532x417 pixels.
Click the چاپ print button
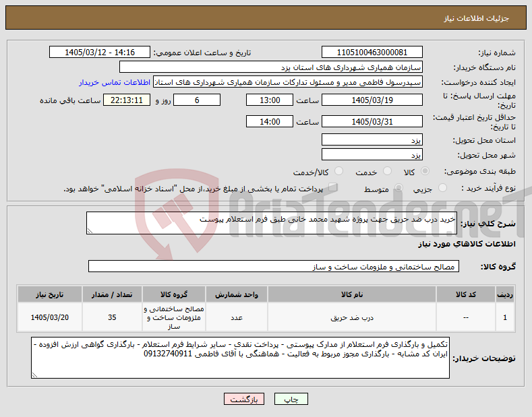coord(291,399)
